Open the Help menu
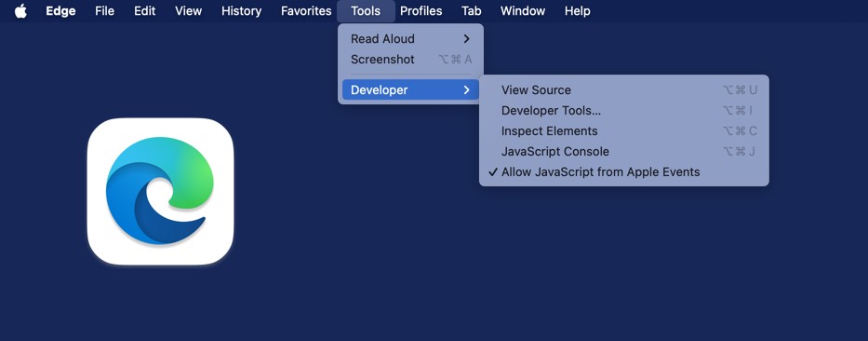 pos(578,11)
